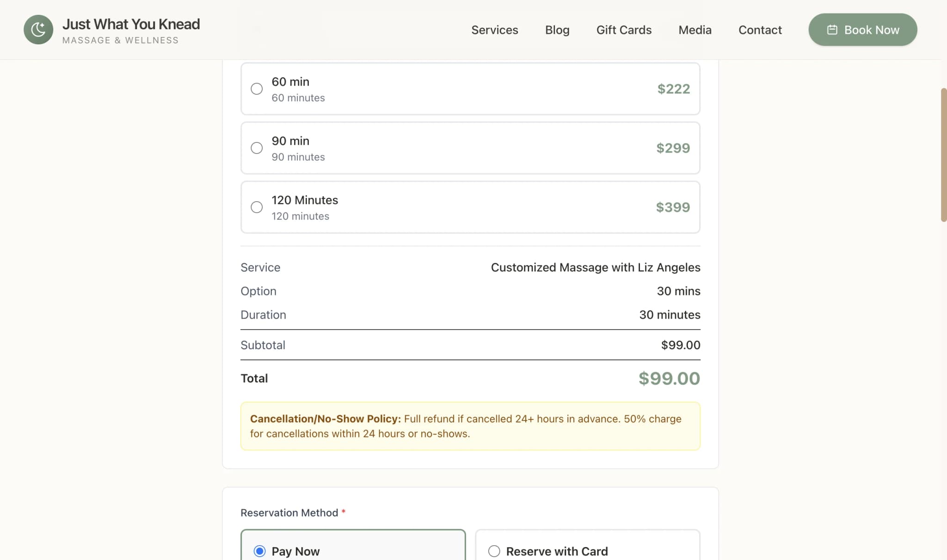Click the Cancellation/No-Show Policy notice
This screenshot has width=947, height=560.
pyautogui.click(x=470, y=426)
